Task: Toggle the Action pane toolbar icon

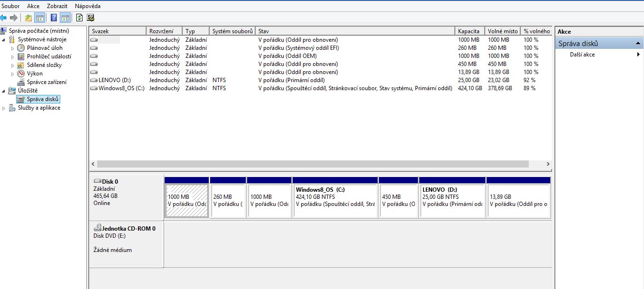Action: pos(65,18)
